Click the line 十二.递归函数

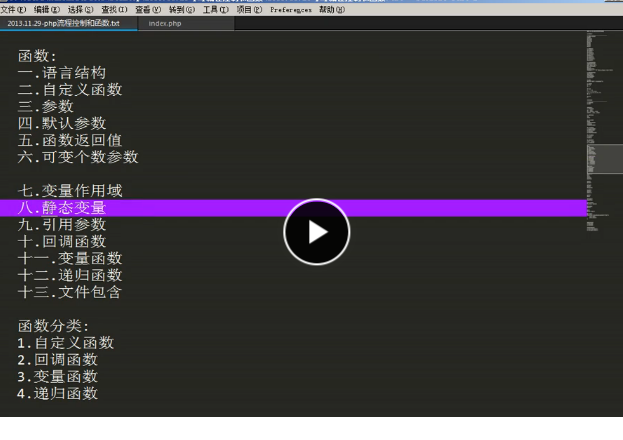pyautogui.click(x=70, y=275)
